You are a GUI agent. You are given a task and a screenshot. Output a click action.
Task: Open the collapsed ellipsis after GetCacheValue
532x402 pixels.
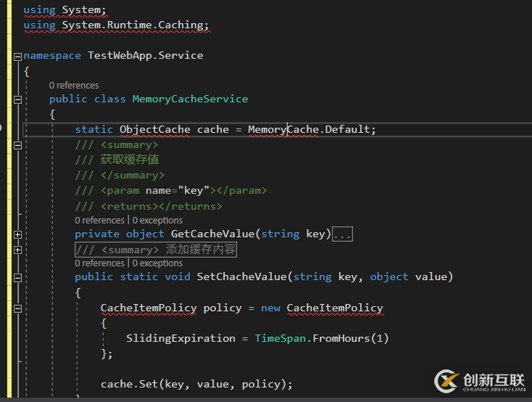(342, 234)
